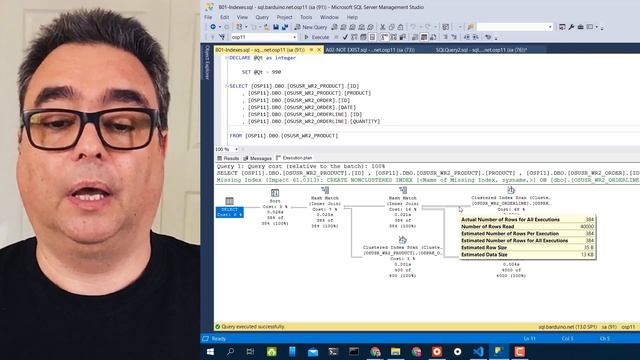Click the navigate back arrow icon
This screenshot has height=360, width=640.
click(213, 27)
